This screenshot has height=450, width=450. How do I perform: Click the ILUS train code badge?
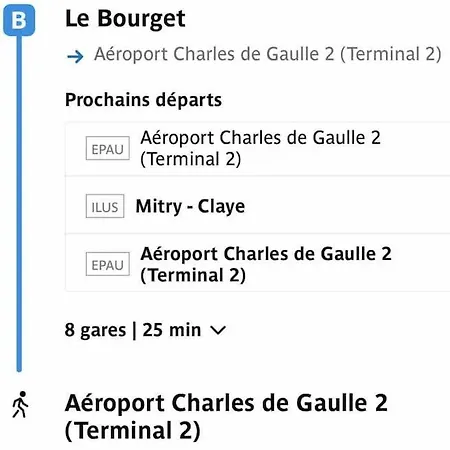pos(105,206)
